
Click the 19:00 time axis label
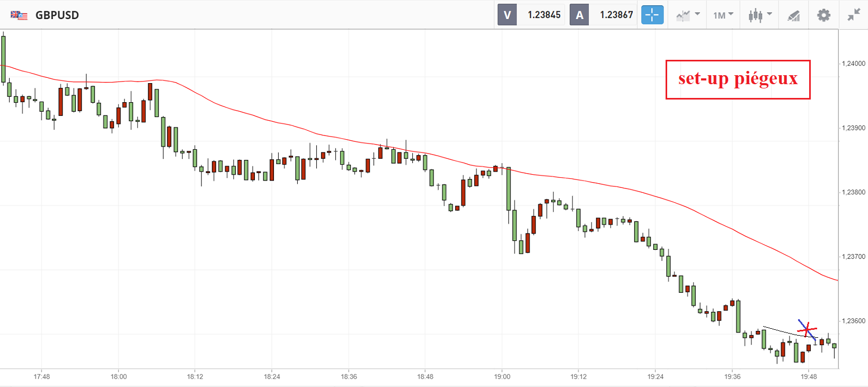point(502,377)
